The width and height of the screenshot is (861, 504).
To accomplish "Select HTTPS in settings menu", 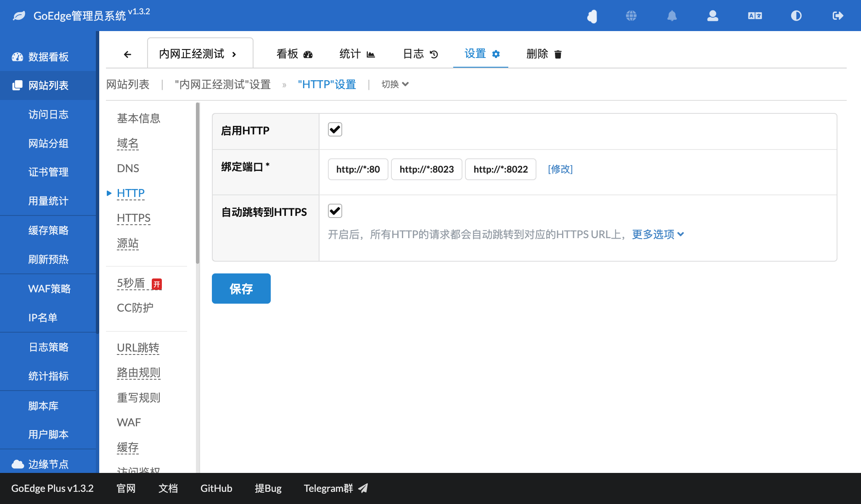I will click(134, 218).
